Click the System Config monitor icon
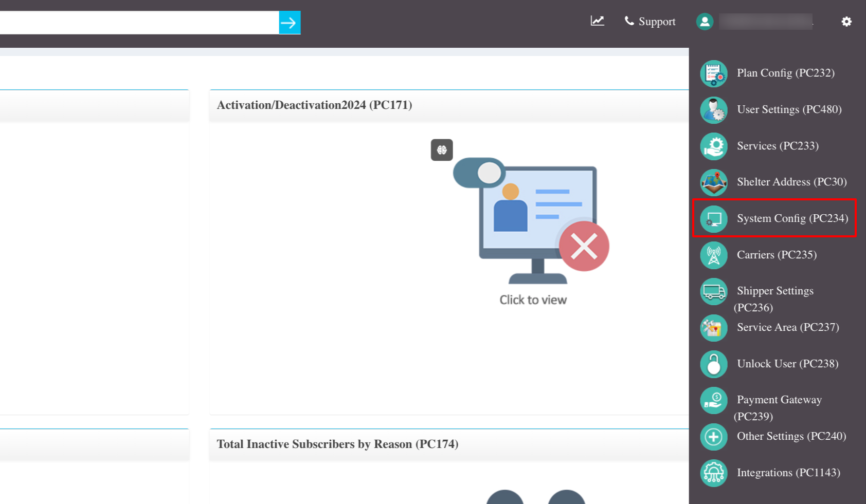The height and width of the screenshot is (504, 866). point(713,219)
